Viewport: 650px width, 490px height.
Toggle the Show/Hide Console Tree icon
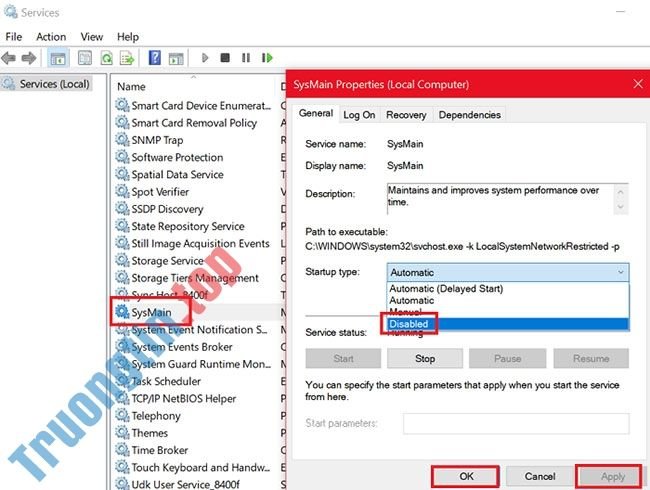(x=58, y=58)
